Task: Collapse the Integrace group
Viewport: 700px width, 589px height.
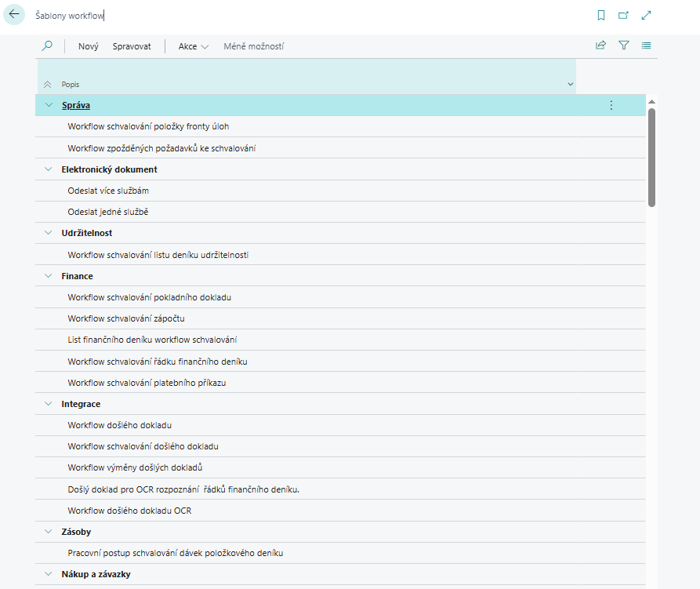Action: point(49,404)
